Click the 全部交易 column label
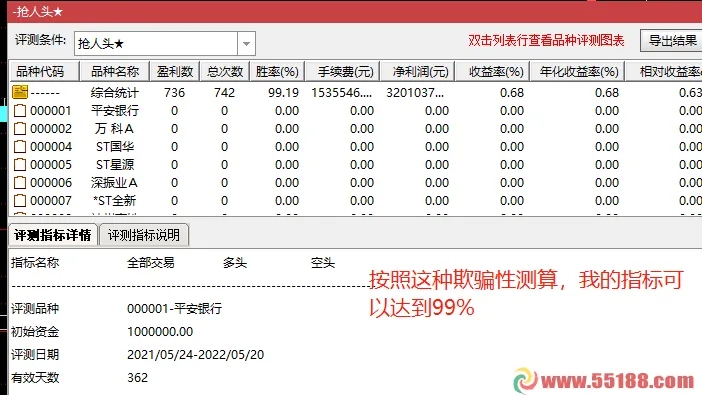This screenshot has height=395, width=702. 150,262
